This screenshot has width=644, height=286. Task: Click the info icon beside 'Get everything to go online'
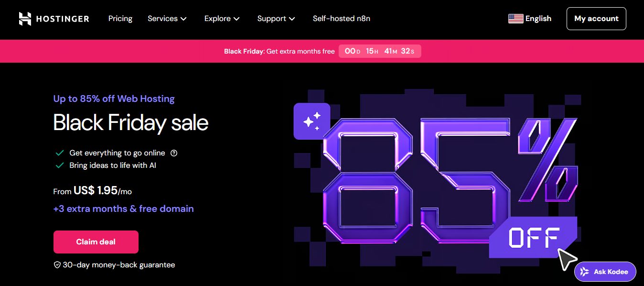coord(174,153)
